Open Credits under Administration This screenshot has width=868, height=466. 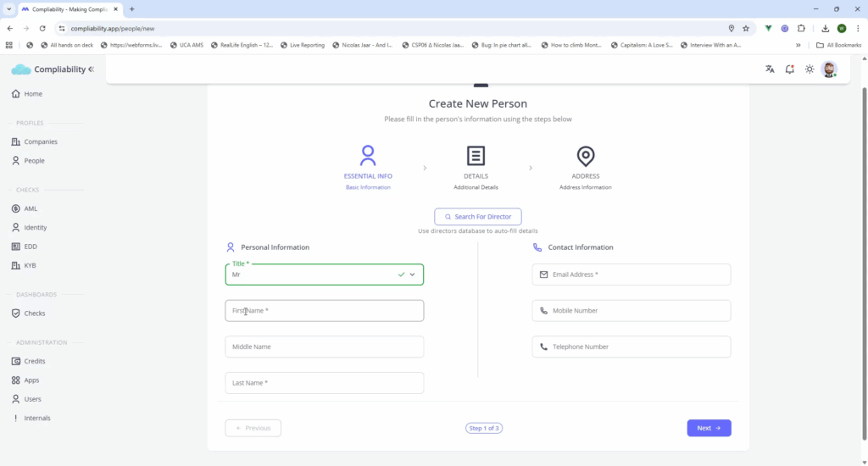pyautogui.click(x=34, y=361)
